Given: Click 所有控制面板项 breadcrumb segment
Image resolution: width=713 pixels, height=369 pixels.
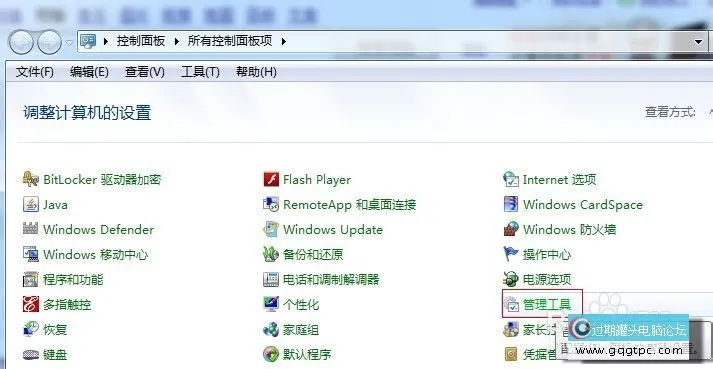Looking at the screenshot, I should 230,41.
